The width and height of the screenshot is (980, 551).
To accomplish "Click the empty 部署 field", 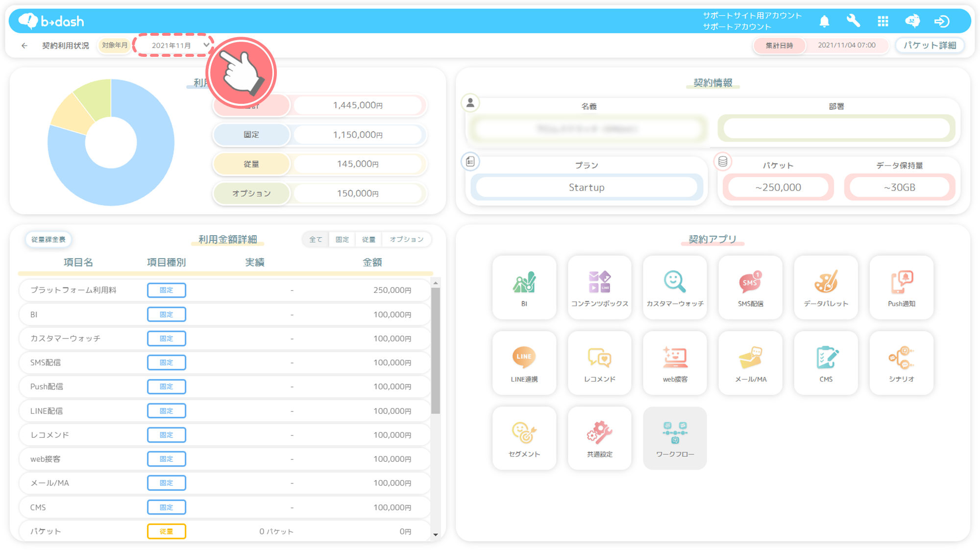I will [836, 128].
